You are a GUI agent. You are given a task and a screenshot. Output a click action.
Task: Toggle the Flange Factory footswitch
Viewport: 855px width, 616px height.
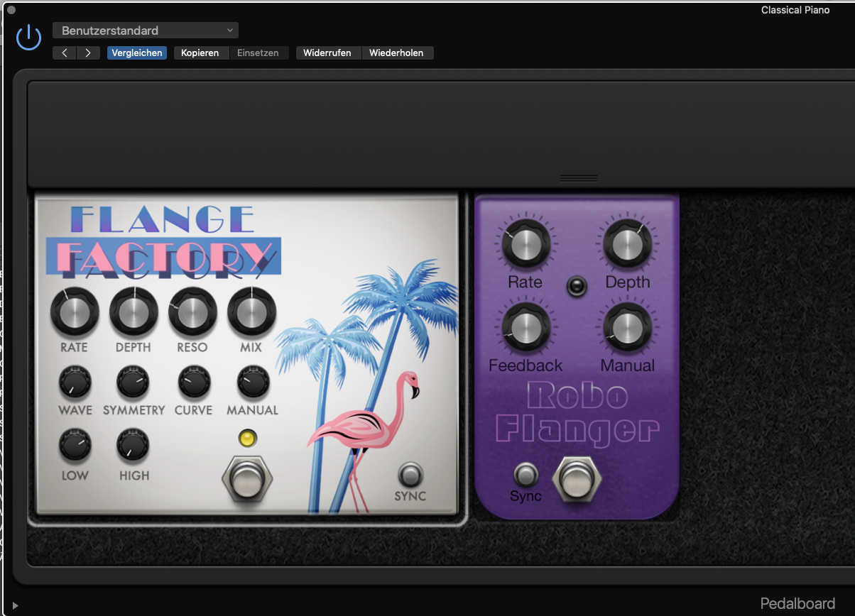pyautogui.click(x=247, y=479)
